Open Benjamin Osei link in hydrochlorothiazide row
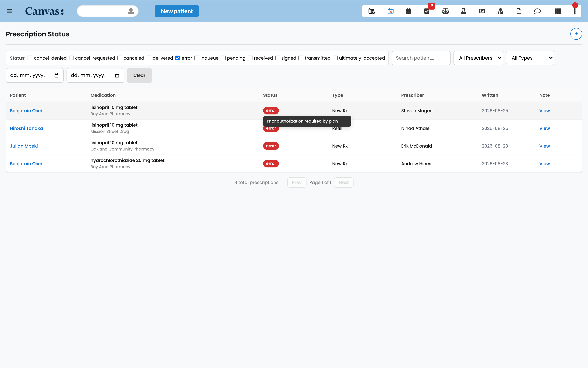The width and height of the screenshot is (588, 368). (x=26, y=164)
